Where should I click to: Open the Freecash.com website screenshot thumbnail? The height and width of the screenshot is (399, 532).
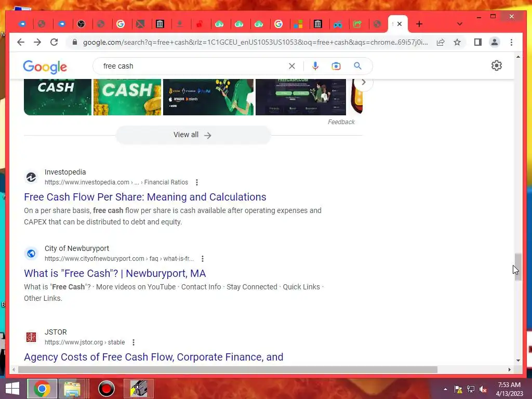click(301, 97)
